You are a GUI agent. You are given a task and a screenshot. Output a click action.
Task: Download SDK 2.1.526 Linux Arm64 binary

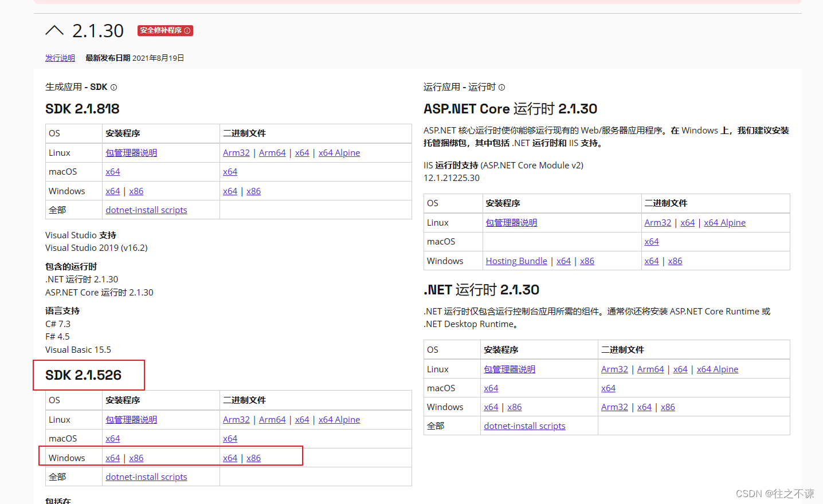click(x=272, y=420)
